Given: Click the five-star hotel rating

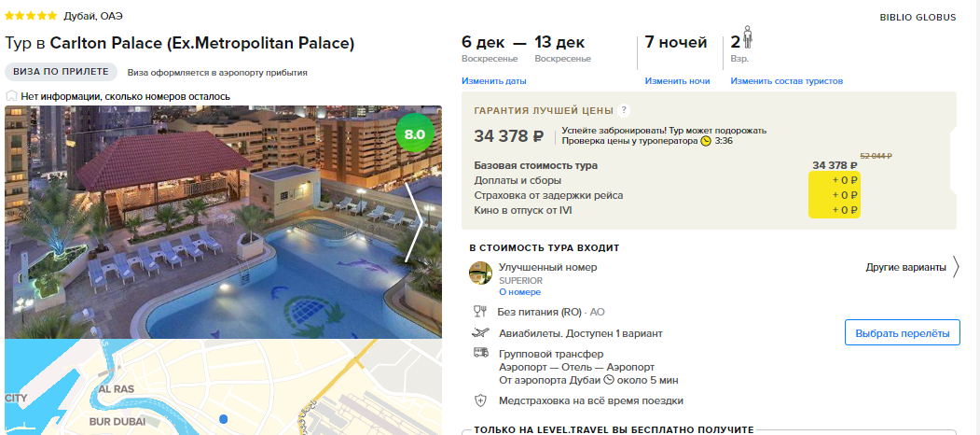Looking at the screenshot, I should click(x=32, y=16).
